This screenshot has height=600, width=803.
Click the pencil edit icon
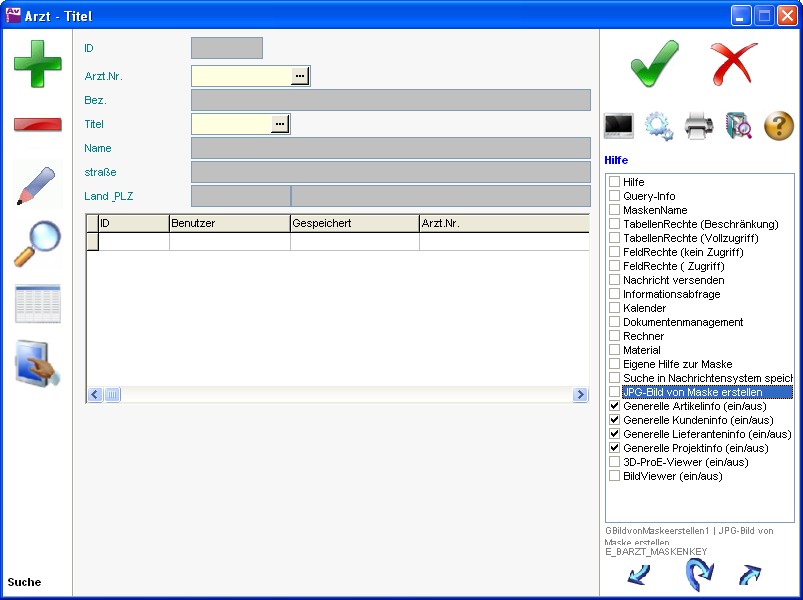coord(37,186)
